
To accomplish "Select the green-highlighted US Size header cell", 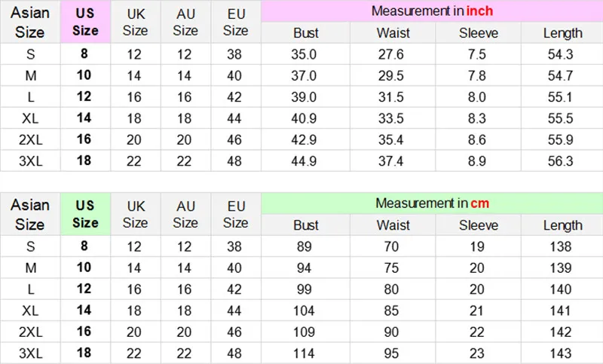I will [85, 214].
